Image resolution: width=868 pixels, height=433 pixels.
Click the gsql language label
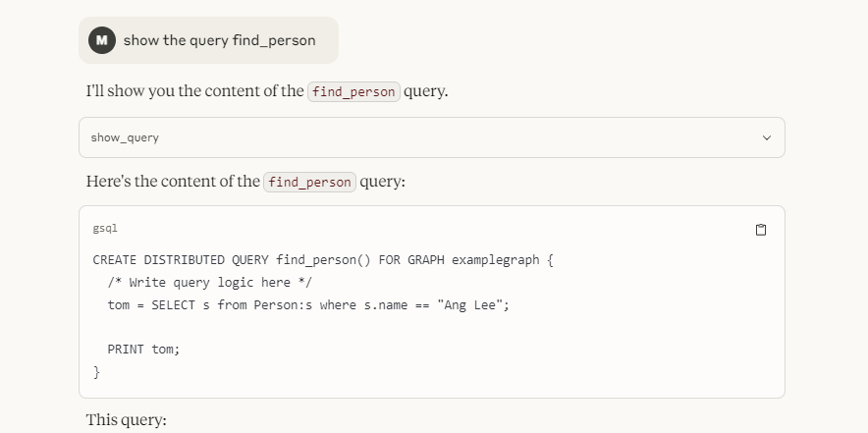[105, 229]
